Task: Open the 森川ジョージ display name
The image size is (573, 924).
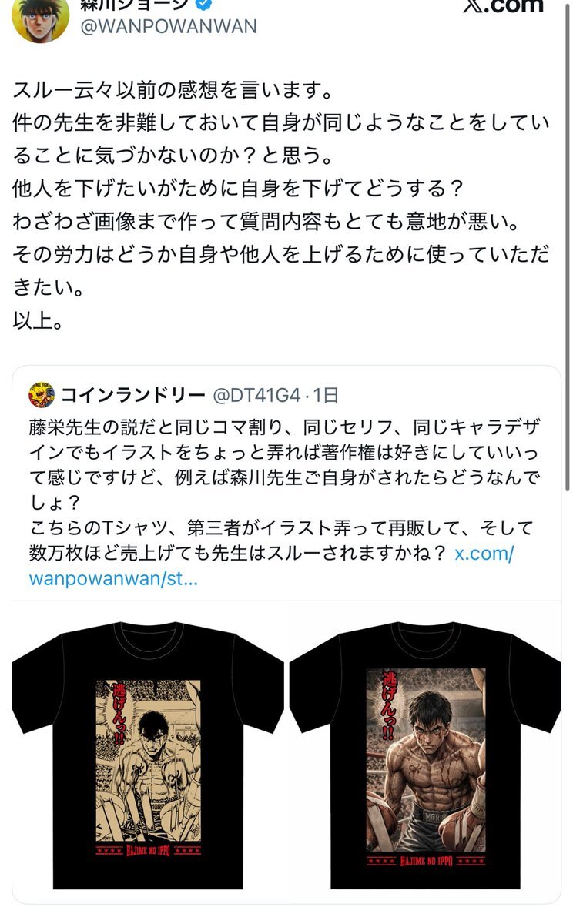Action: [135, 5]
